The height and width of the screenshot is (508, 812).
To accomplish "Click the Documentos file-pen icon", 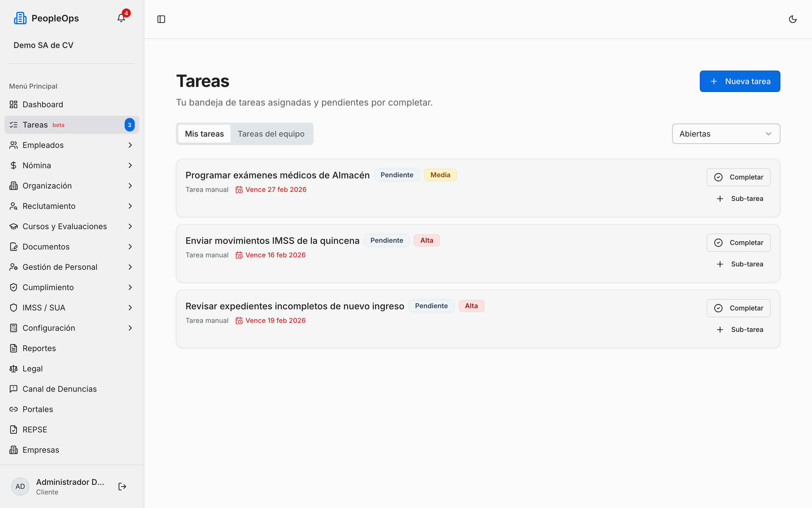I will coord(14,247).
